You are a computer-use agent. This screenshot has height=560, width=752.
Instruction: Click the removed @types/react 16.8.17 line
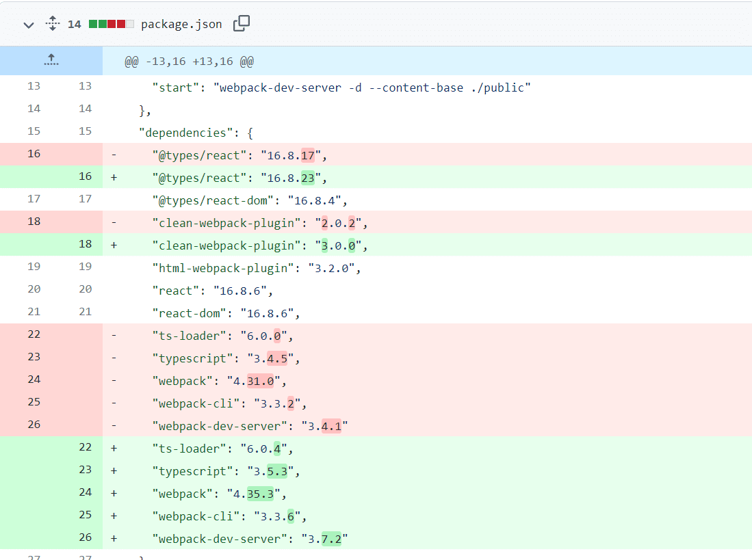[238, 155]
